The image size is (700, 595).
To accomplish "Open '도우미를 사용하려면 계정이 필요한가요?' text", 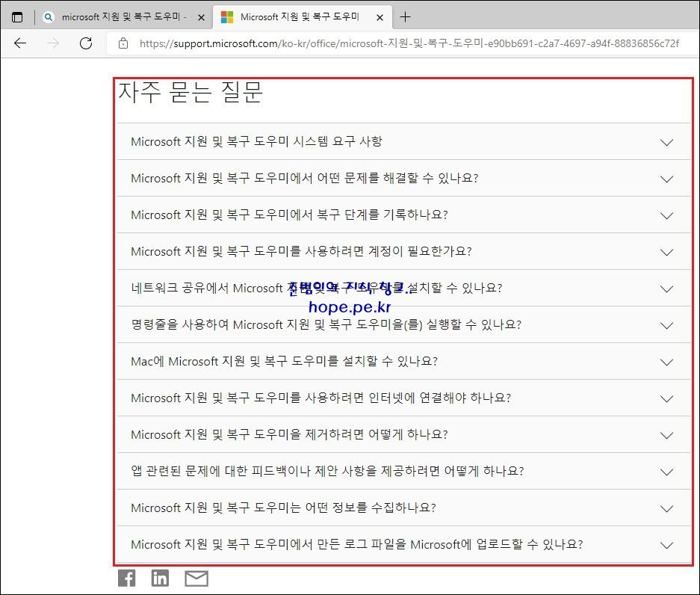I will click(x=363, y=251).
